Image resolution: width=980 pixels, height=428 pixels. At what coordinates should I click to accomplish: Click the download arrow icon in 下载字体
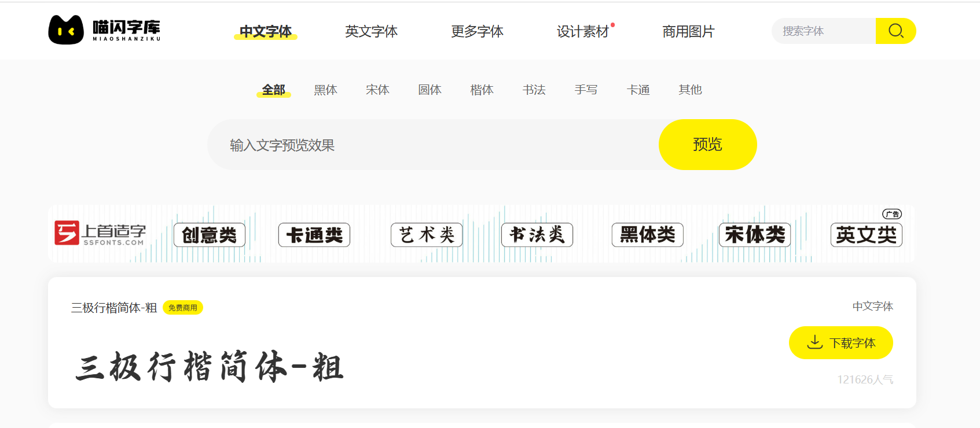coord(815,342)
